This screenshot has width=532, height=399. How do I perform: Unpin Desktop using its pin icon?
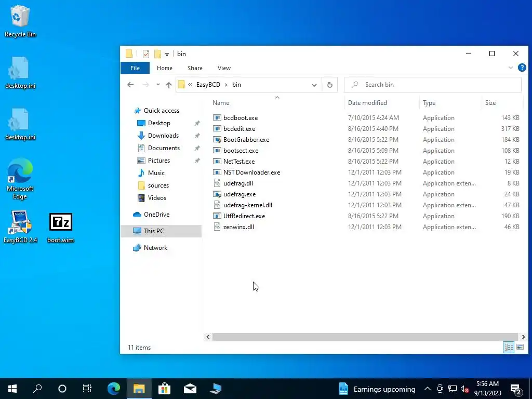click(x=197, y=123)
